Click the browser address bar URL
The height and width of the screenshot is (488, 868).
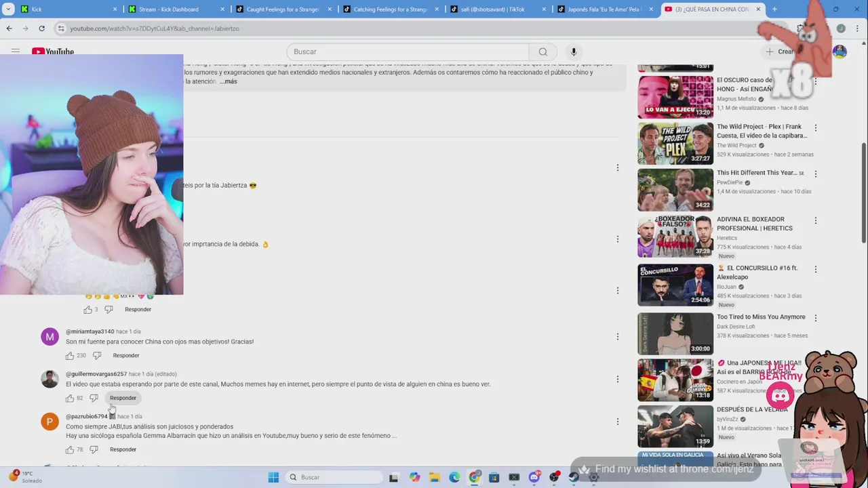[x=155, y=28]
